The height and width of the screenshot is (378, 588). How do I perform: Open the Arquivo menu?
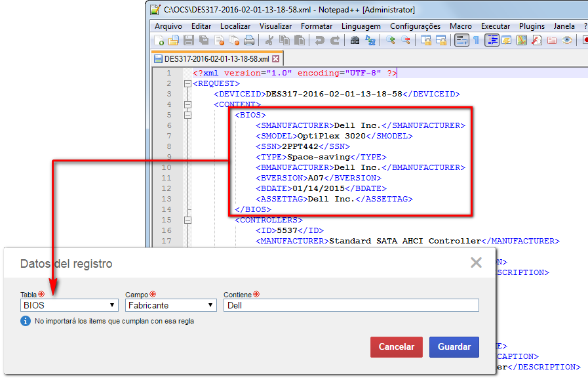point(168,26)
